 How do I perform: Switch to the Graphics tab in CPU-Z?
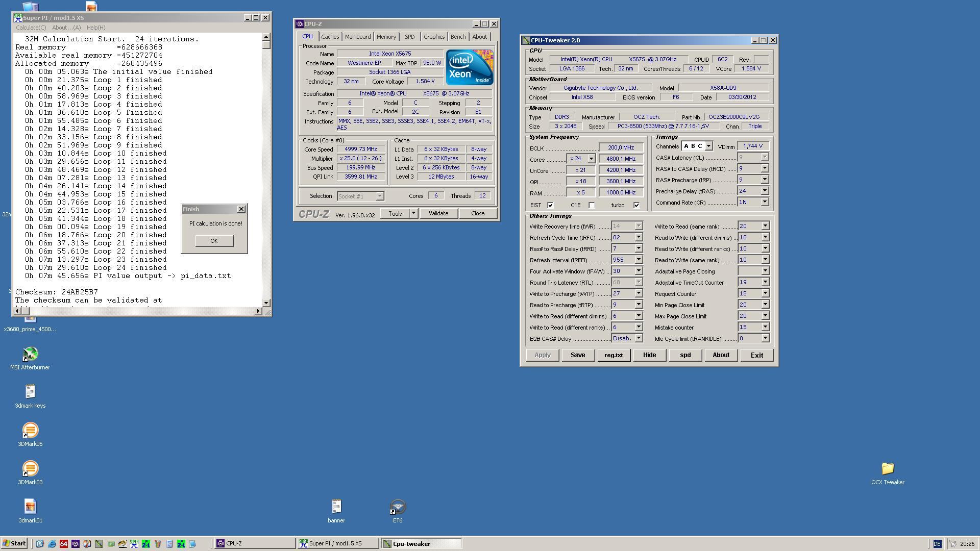tap(434, 37)
